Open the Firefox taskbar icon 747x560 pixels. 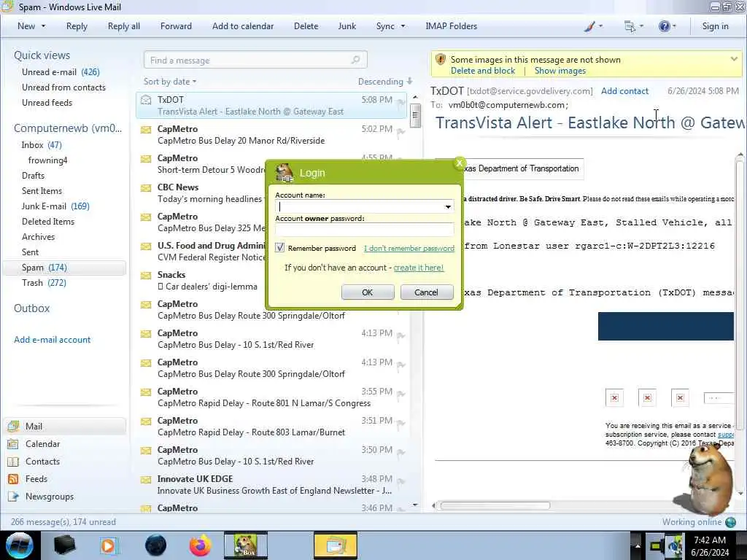(x=201, y=545)
